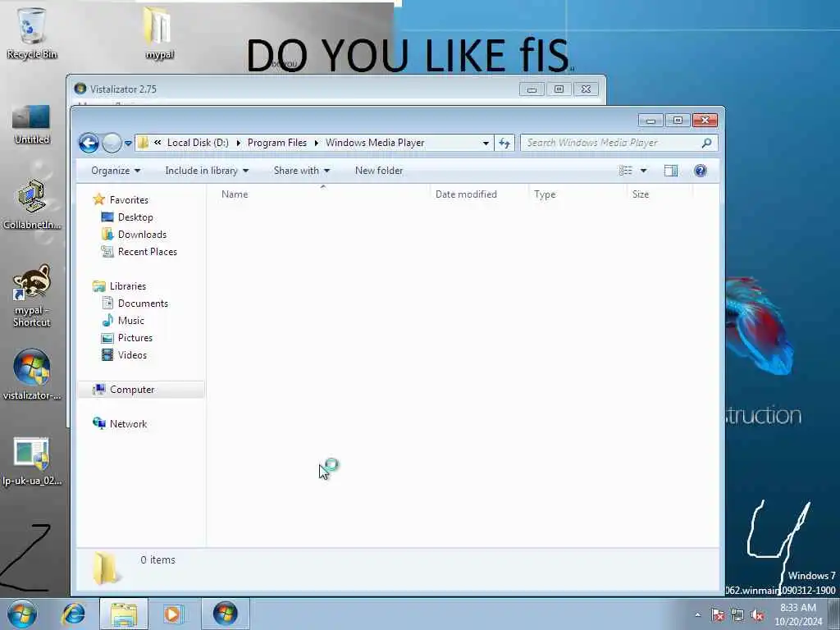Open the Music library
Image resolution: width=840 pixels, height=630 pixels.
coord(130,321)
